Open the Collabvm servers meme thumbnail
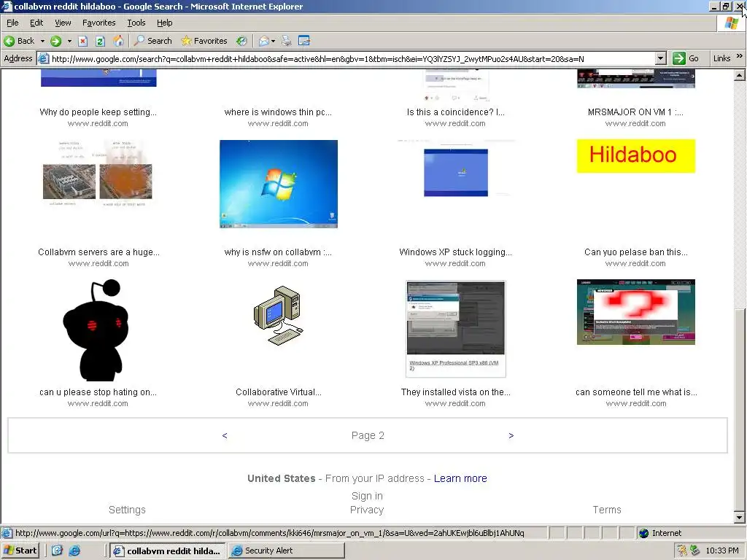Viewport: 747px width, 560px height. pyautogui.click(x=98, y=174)
